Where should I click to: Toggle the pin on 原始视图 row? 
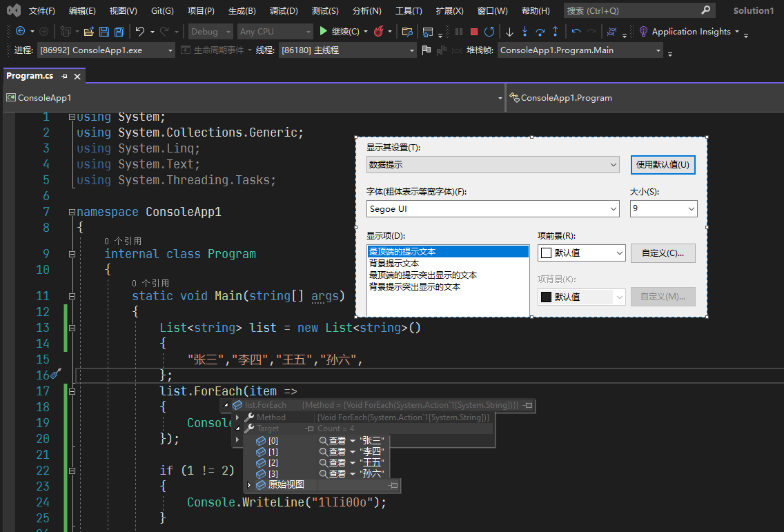[x=393, y=486]
